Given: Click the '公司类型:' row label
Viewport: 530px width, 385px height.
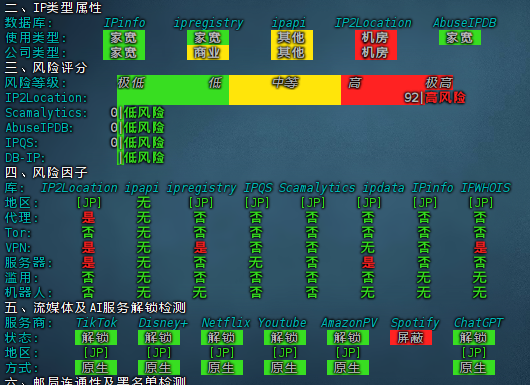Looking at the screenshot, I should 35,52.
